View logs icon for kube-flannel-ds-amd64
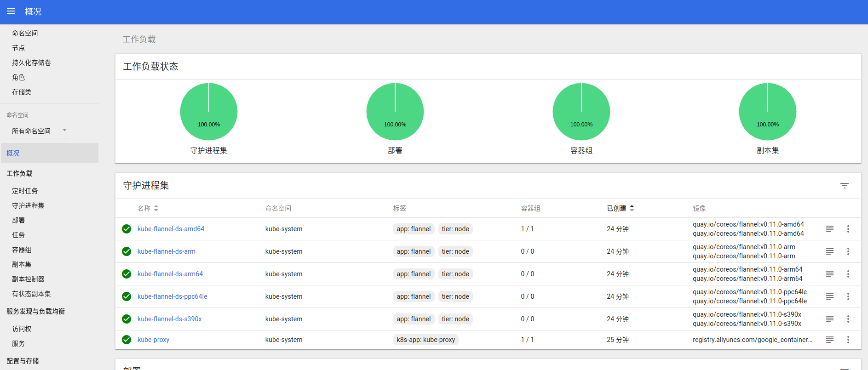The image size is (868, 370). [x=830, y=229]
